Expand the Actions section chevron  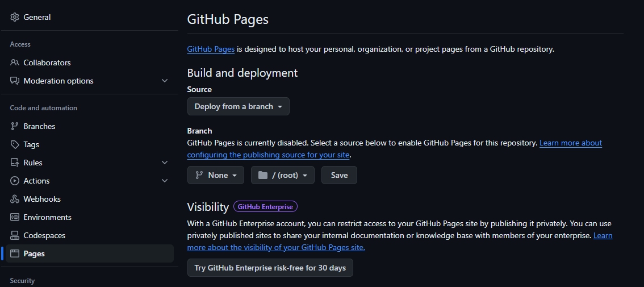pyautogui.click(x=165, y=181)
